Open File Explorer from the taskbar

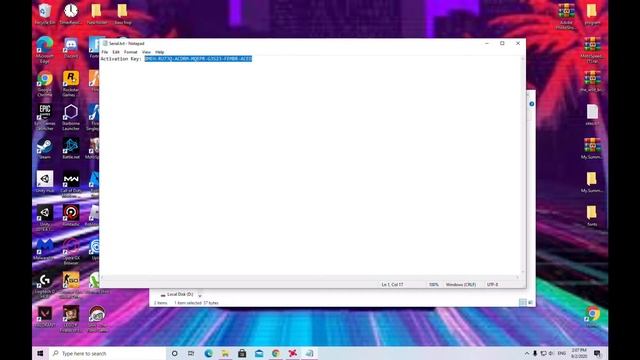coord(225,353)
